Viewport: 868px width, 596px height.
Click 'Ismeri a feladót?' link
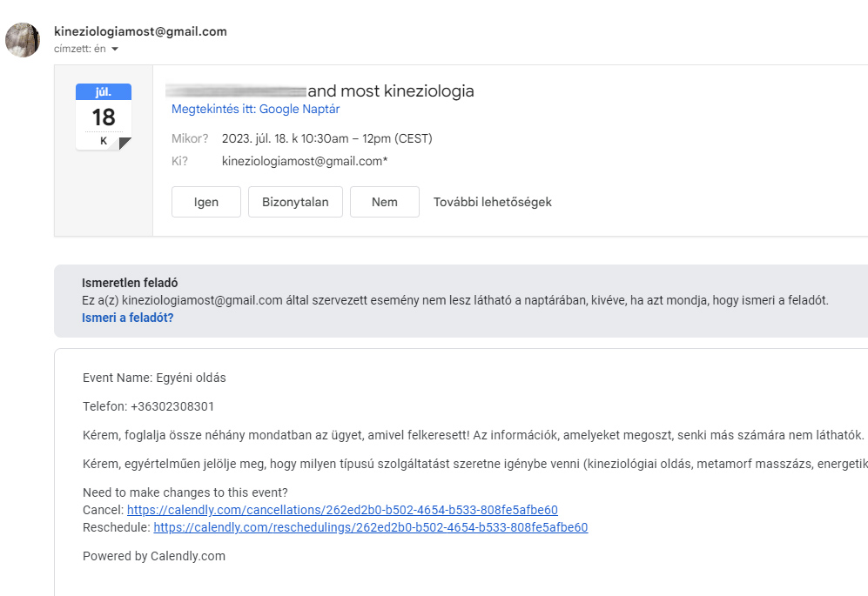coord(127,318)
